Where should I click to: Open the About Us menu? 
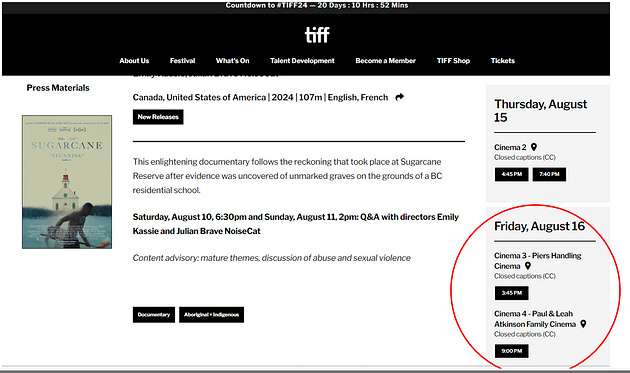134,61
